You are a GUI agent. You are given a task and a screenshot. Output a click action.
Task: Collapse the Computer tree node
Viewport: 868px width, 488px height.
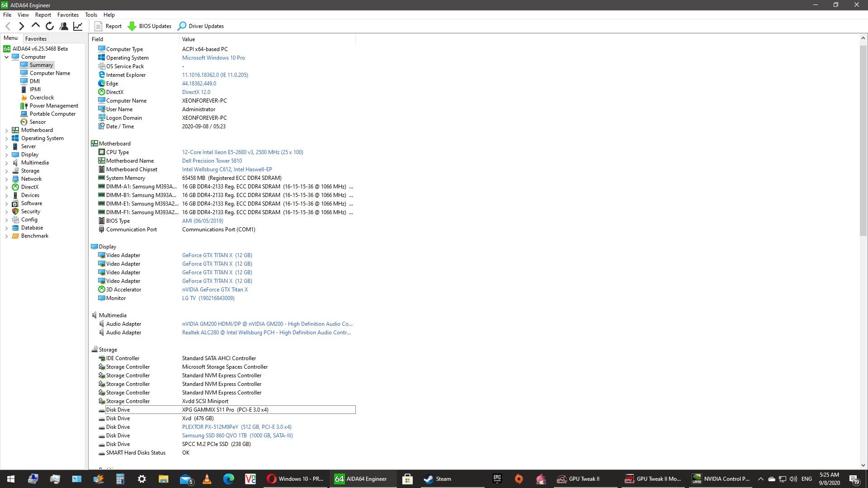[x=7, y=57]
